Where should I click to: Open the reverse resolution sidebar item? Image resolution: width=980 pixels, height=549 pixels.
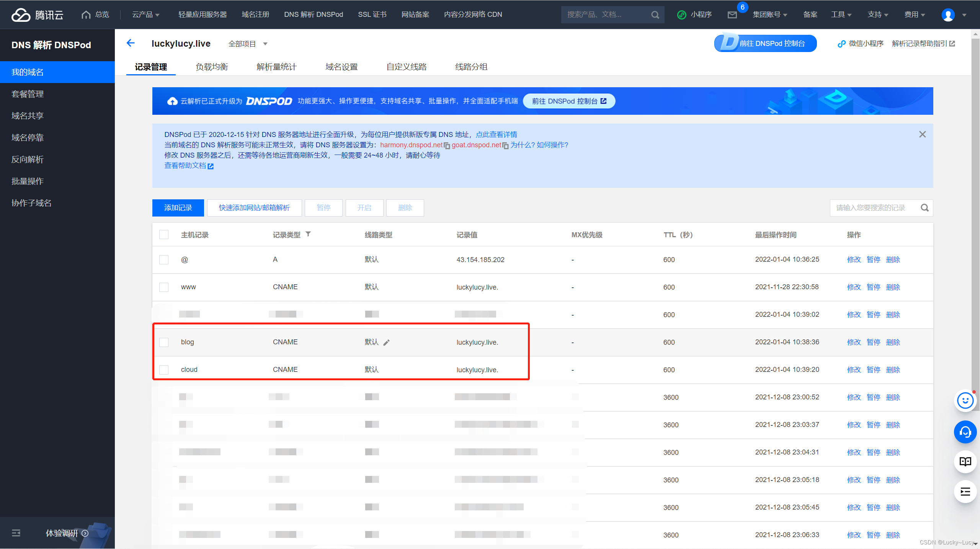point(57,160)
